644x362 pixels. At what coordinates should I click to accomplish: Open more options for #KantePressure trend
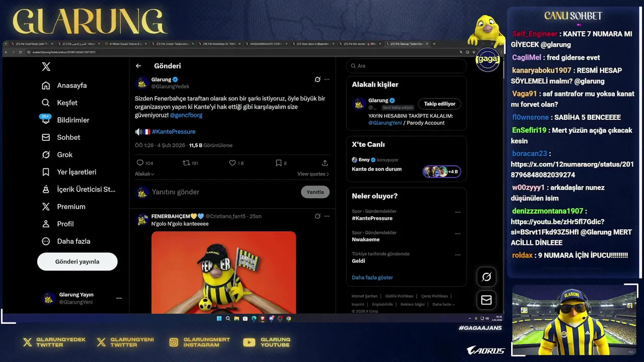coord(458,212)
